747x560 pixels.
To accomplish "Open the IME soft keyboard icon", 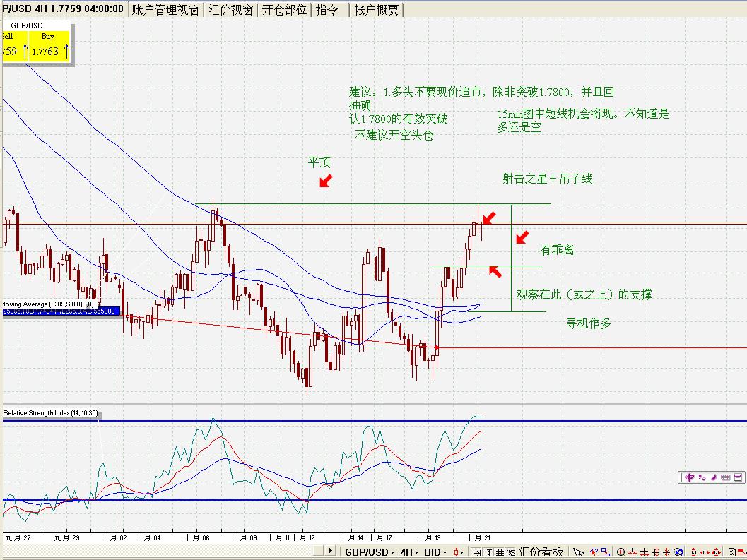I will pyautogui.click(x=726, y=477).
